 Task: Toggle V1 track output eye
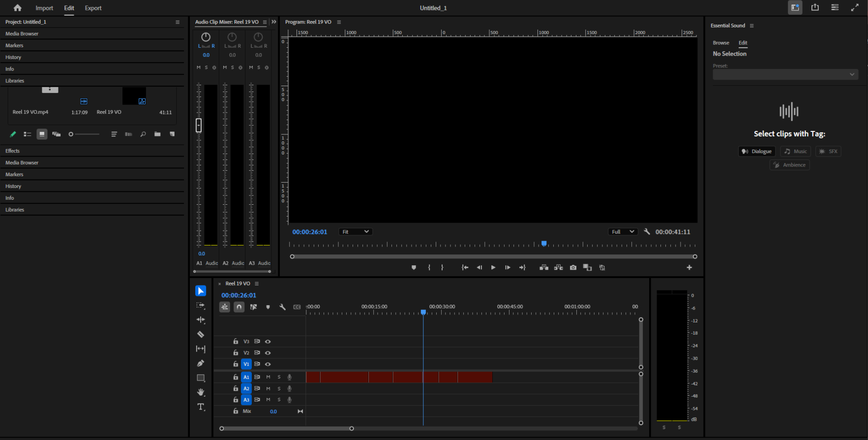click(268, 364)
